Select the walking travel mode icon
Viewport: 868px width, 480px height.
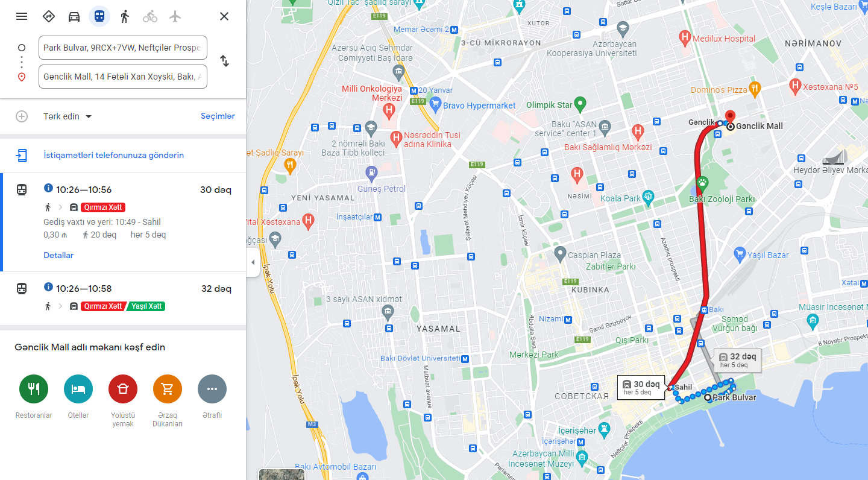coord(125,16)
